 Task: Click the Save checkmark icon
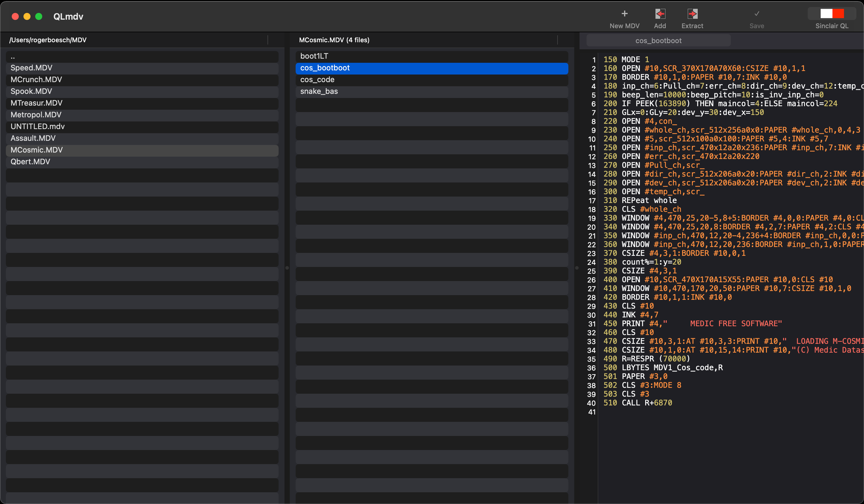[756, 14]
